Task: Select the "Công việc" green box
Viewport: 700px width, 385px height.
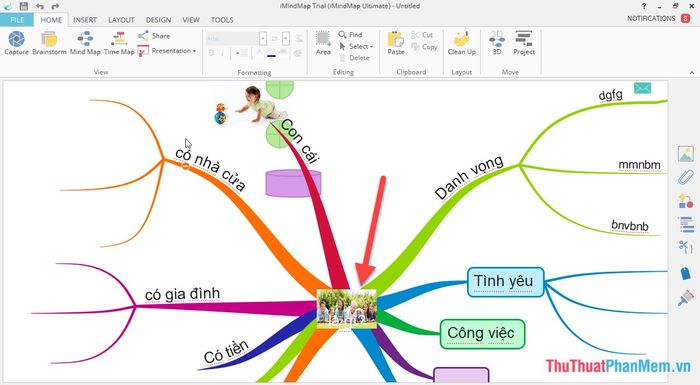Action: click(x=482, y=334)
